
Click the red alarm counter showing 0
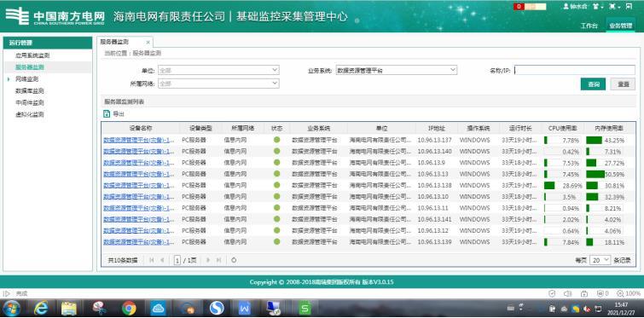[519, 7]
